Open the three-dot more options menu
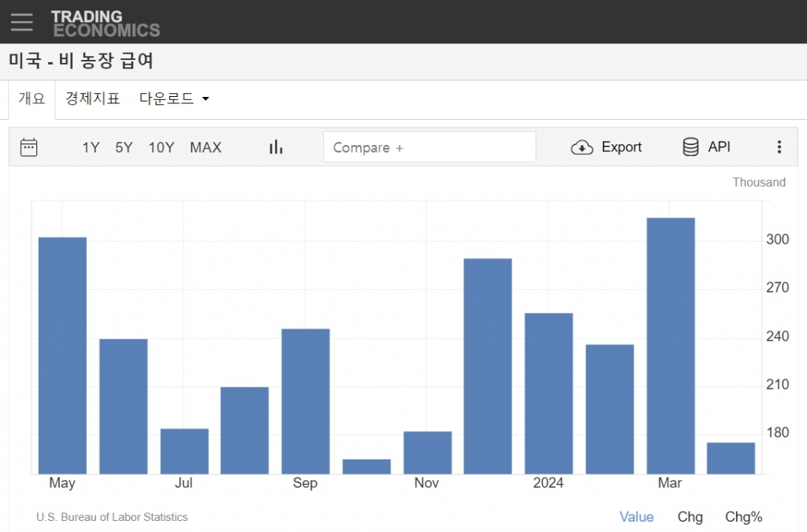Viewport: 807px width, 532px height. point(779,147)
